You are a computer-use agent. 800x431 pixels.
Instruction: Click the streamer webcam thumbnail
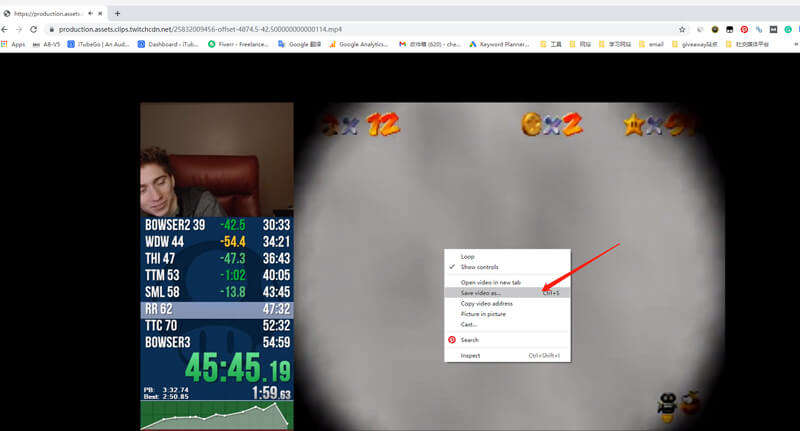(217, 160)
